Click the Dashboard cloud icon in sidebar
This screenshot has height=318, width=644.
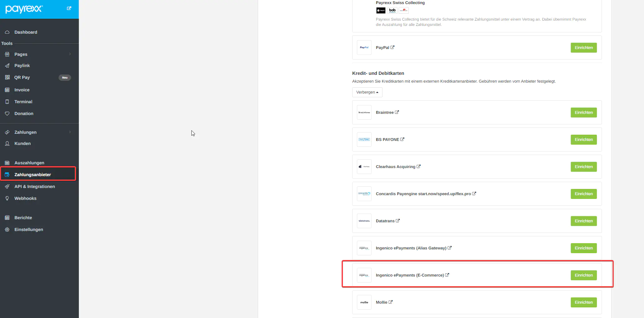[x=7, y=32]
